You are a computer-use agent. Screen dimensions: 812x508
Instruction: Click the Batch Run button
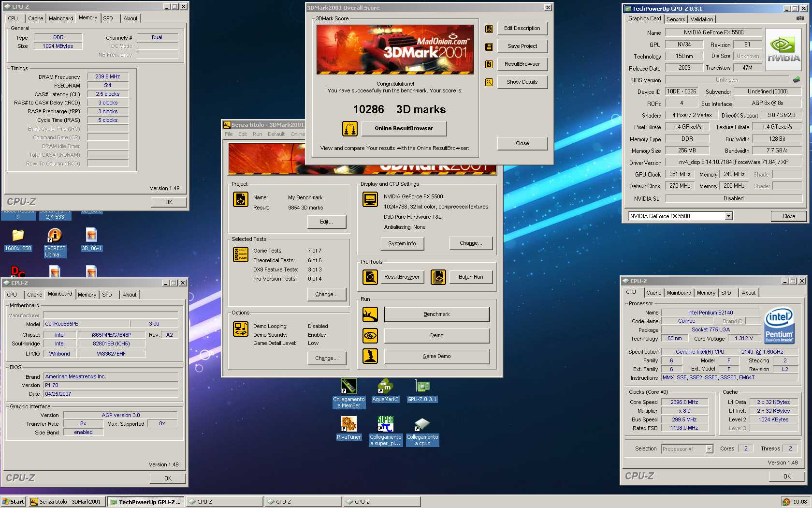click(471, 277)
